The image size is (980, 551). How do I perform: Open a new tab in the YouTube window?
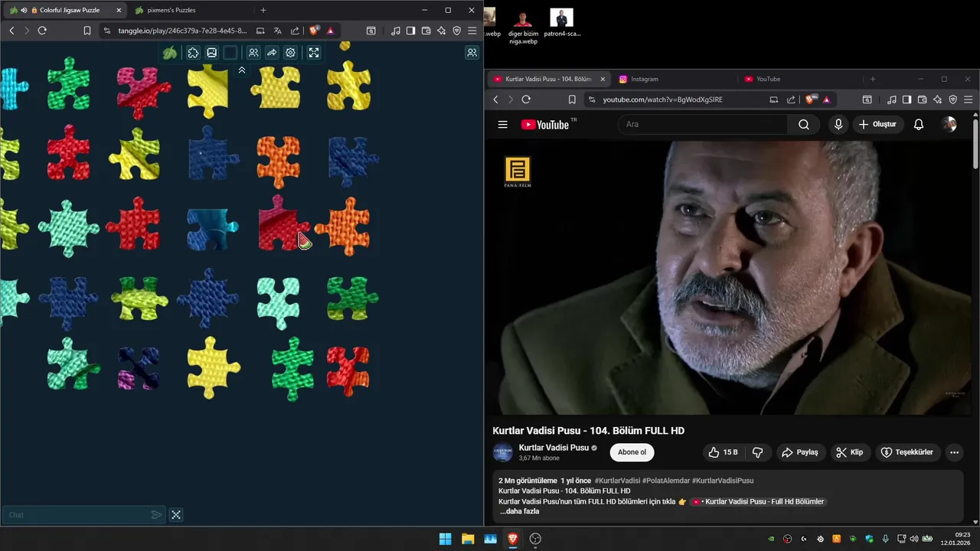(x=872, y=79)
